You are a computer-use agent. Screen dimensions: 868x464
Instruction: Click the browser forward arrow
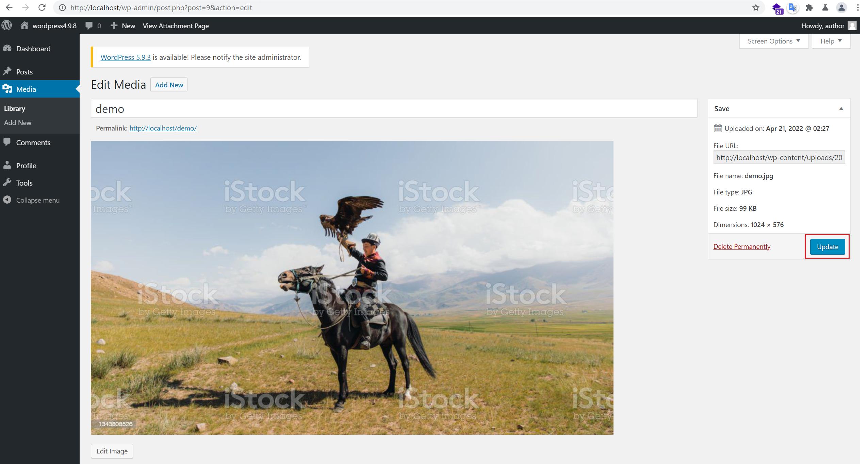[26, 7]
